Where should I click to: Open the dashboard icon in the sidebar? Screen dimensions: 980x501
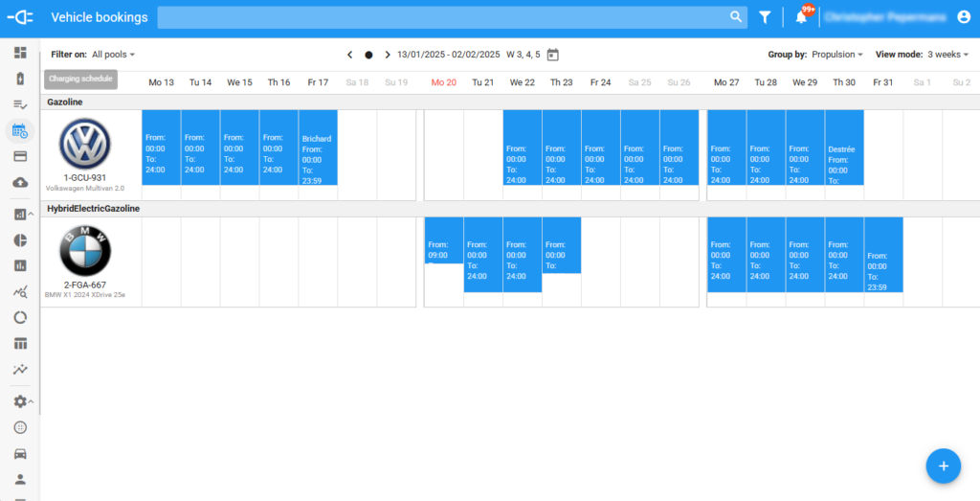(x=19, y=53)
